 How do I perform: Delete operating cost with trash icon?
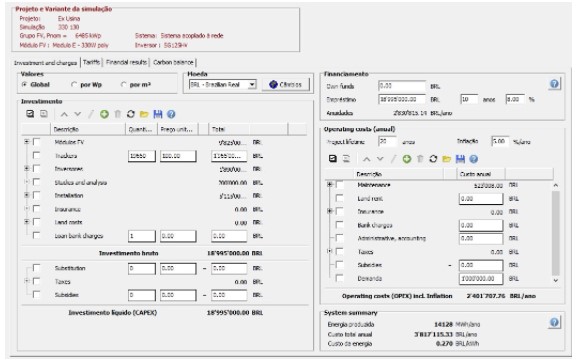(420, 159)
